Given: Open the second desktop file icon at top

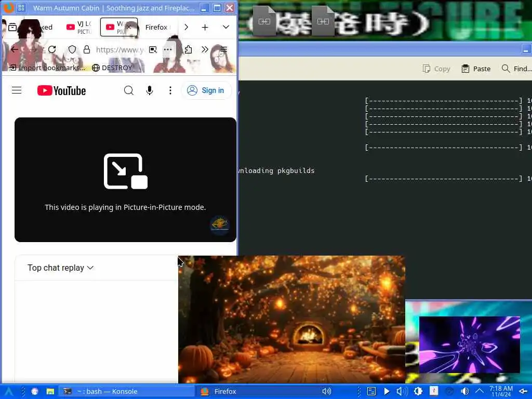Looking at the screenshot, I should tap(323, 21).
